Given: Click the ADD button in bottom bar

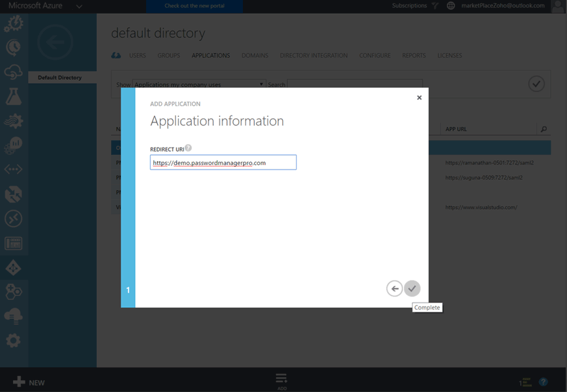Looking at the screenshot, I should [282, 382].
